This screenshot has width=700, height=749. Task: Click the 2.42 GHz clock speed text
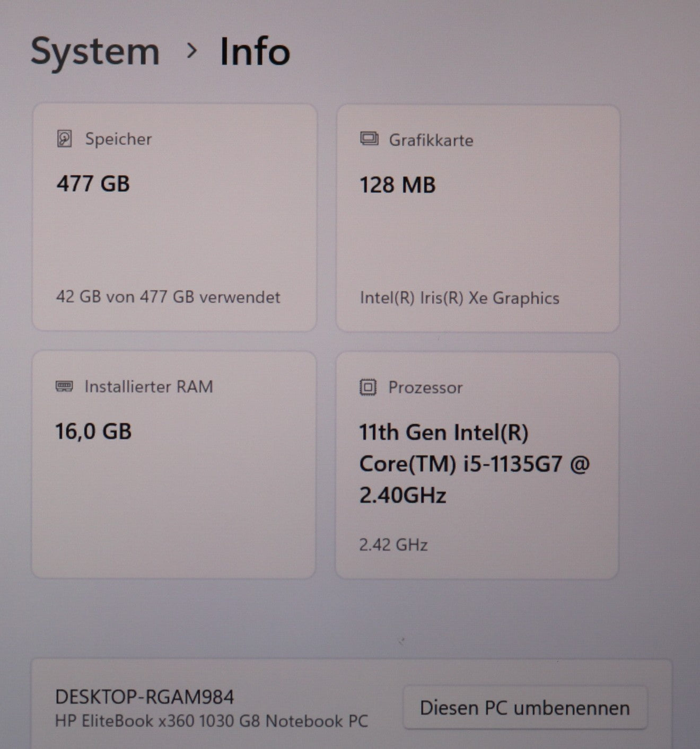click(x=393, y=545)
